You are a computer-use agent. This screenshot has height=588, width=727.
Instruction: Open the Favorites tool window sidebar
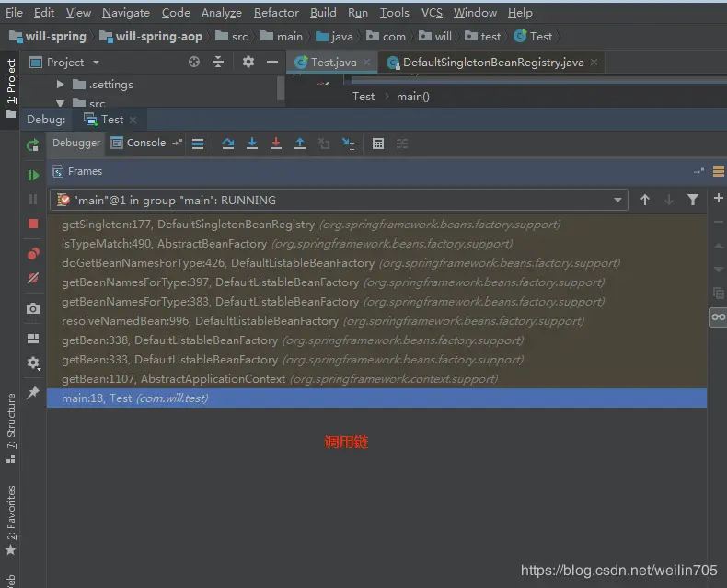point(11,520)
